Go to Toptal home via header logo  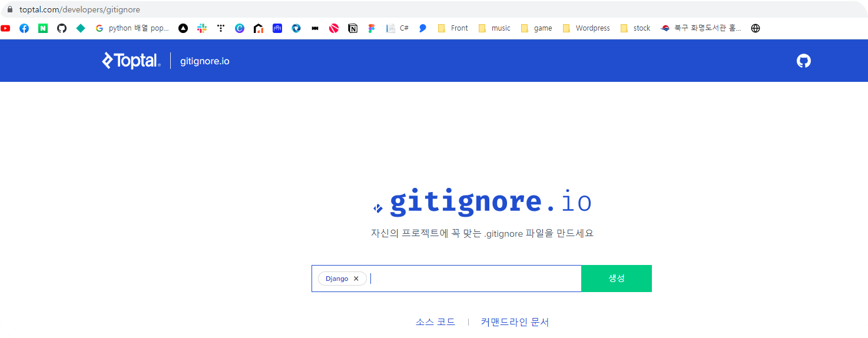(131, 61)
